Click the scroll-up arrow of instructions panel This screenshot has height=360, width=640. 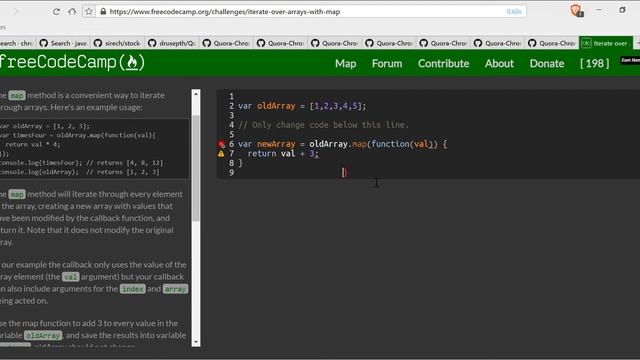pyautogui.click(x=196, y=94)
